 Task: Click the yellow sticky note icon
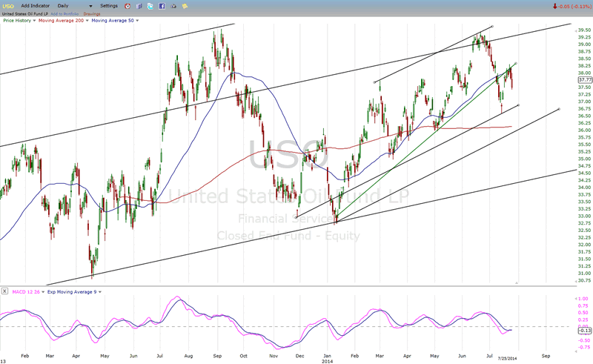(x=185, y=6)
